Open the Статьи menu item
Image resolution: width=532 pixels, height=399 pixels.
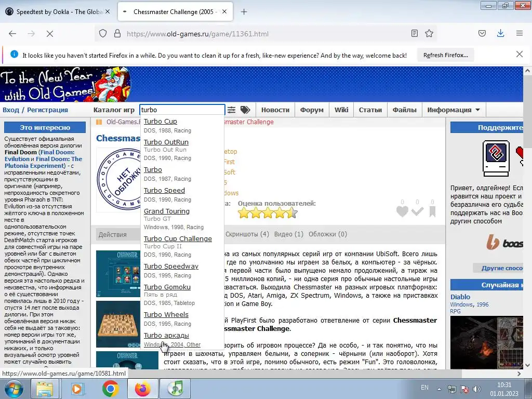point(370,110)
